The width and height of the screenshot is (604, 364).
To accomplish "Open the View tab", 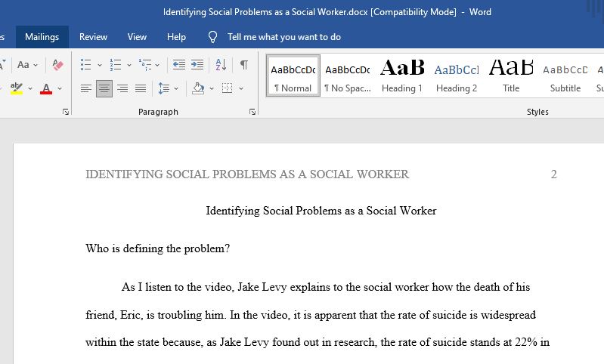I will (x=137, y=37).
